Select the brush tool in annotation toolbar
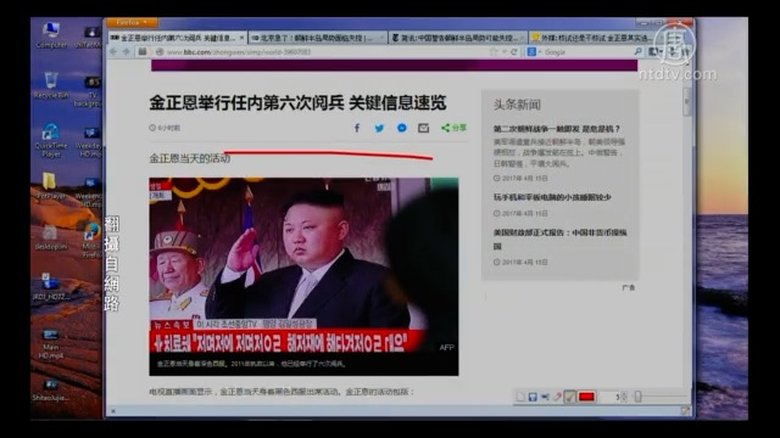The height and width of the screenshot is (438, 780). click(x=570, y=397)
